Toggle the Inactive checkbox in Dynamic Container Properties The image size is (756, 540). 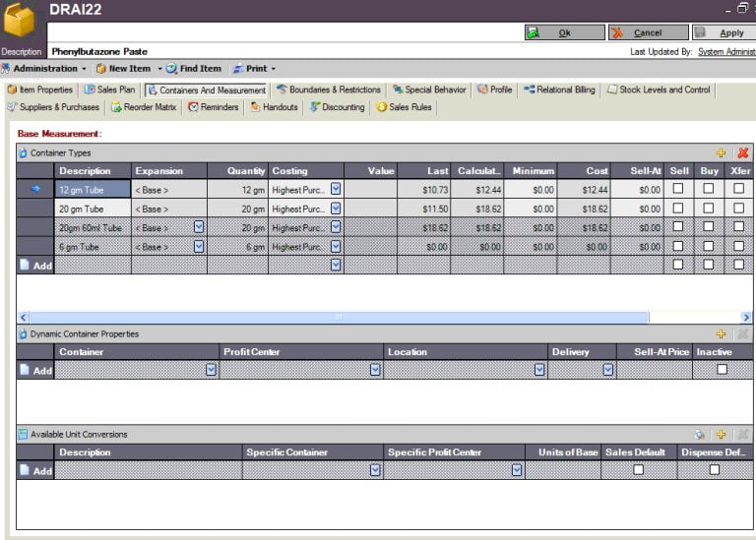pyautogui.click(x=722, y=370)
